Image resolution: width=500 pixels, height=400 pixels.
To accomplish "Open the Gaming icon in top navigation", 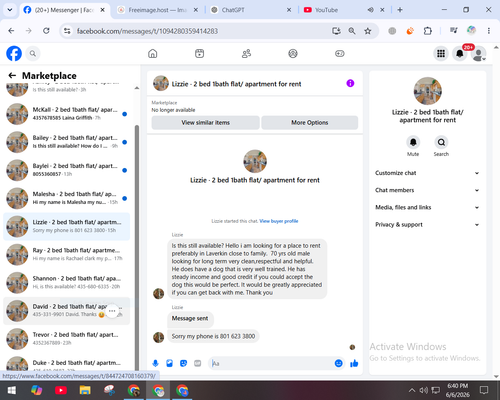I will 340,53.
